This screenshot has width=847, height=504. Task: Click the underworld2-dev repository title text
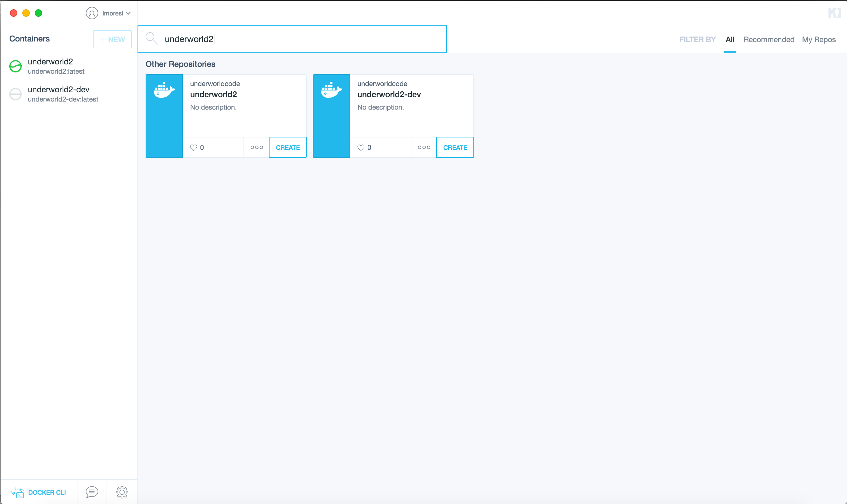pos(389,94)
